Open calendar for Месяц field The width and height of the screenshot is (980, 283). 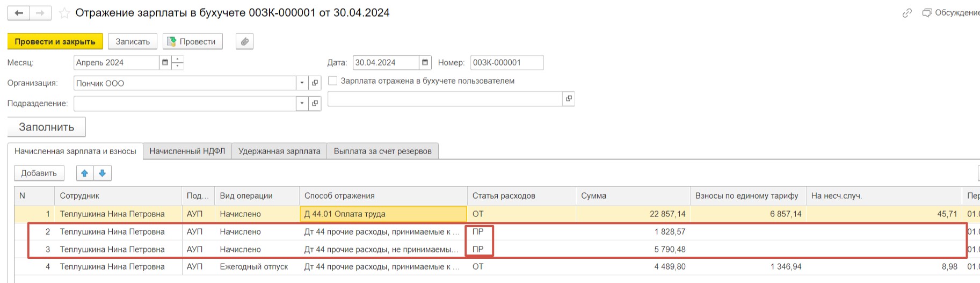pos(165,62)
